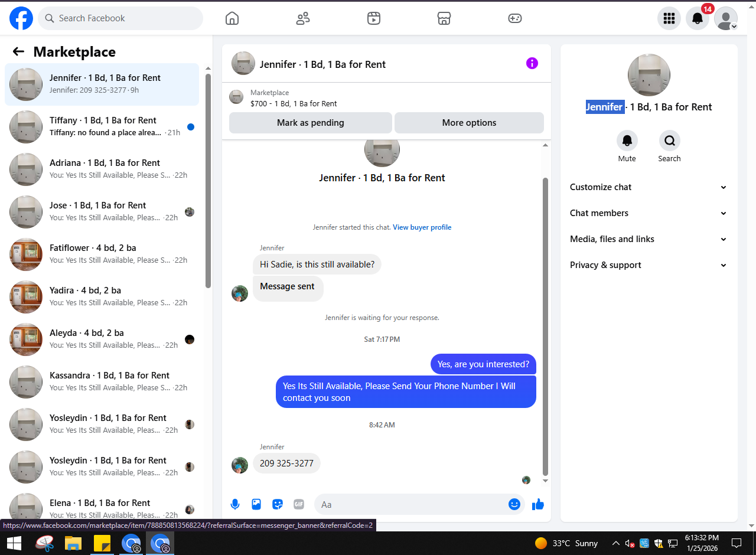This screenshot has height=555, width=756.
Task: Click the 'Hi Sadie, is this still available?' message
Action: (317, 265)
